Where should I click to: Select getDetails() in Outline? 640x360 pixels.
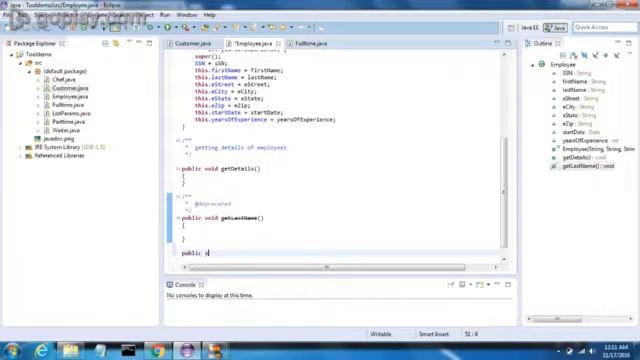point(584,158)
